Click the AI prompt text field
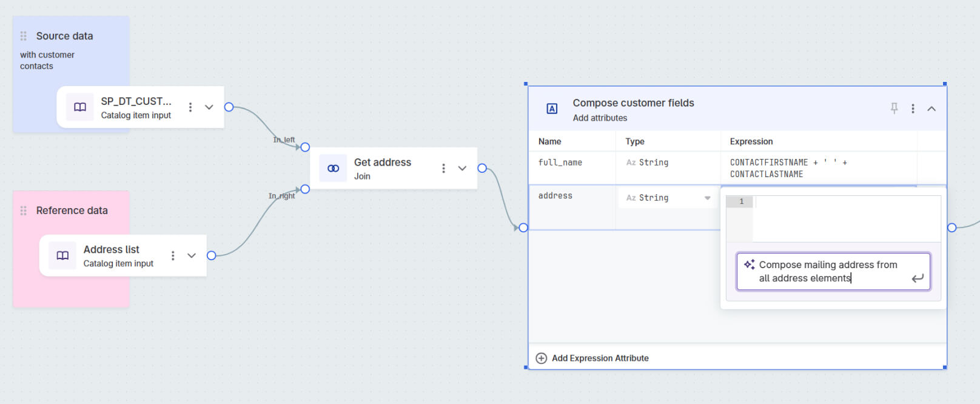 pyautogui.click(x=828, y=272)
